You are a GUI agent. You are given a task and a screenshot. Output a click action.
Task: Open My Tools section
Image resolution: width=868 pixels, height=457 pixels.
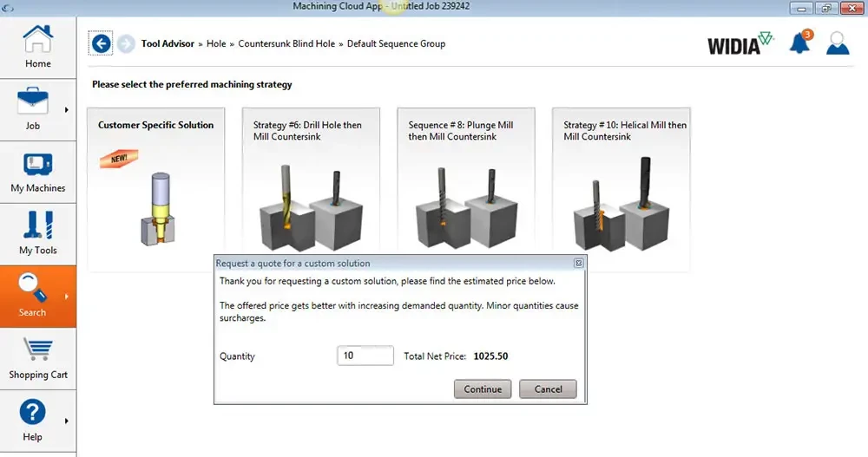click(37, 233)
